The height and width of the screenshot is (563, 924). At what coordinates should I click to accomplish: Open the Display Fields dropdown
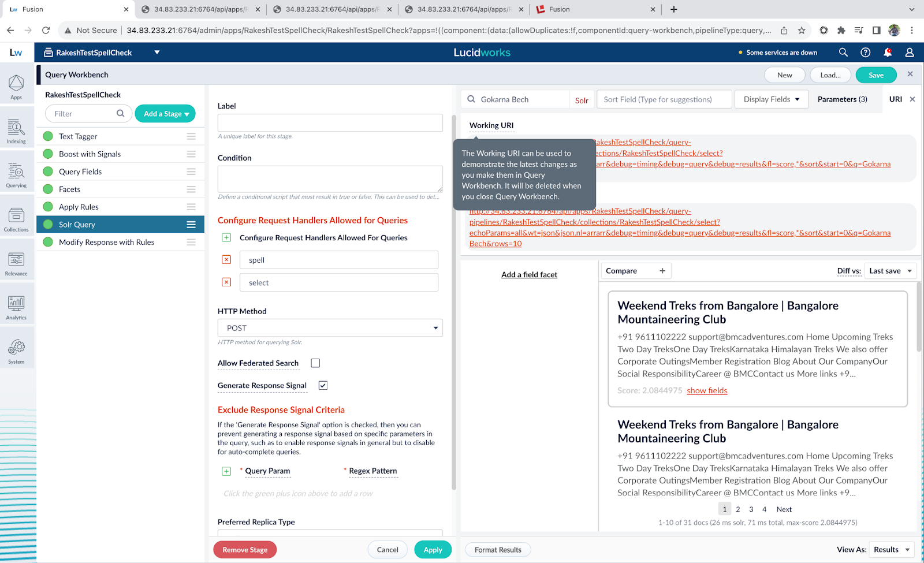click(x=772, y=99)
